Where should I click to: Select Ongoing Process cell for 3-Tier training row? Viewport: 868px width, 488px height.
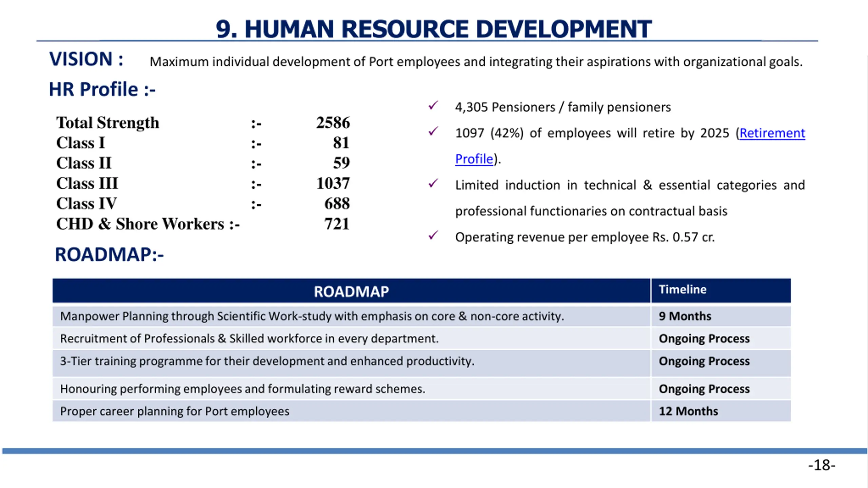point(721,363)
